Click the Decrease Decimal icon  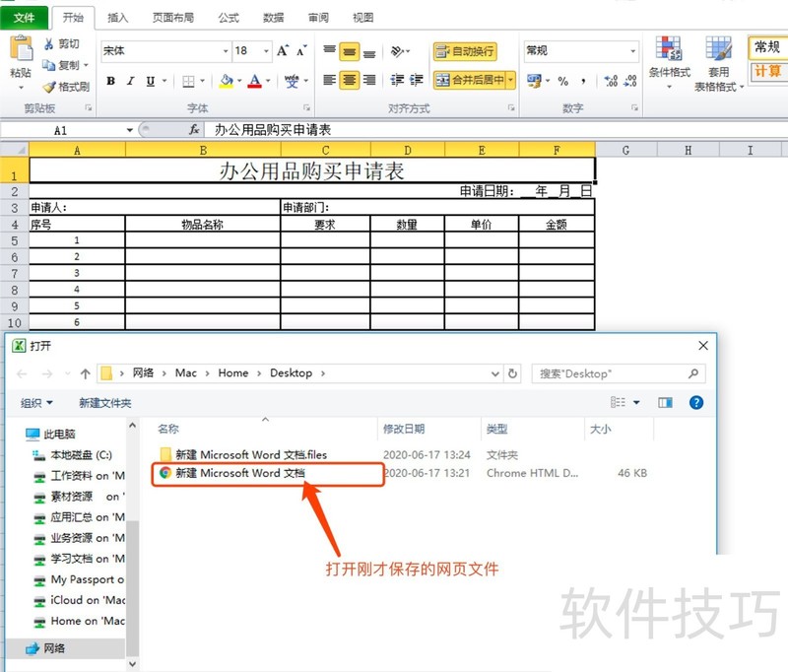(x=630, y=81)
